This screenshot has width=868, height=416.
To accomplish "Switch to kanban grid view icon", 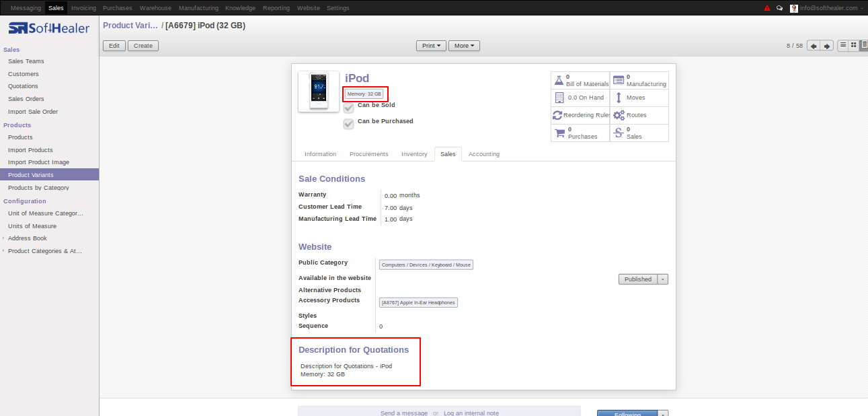I will coord(854,45).
